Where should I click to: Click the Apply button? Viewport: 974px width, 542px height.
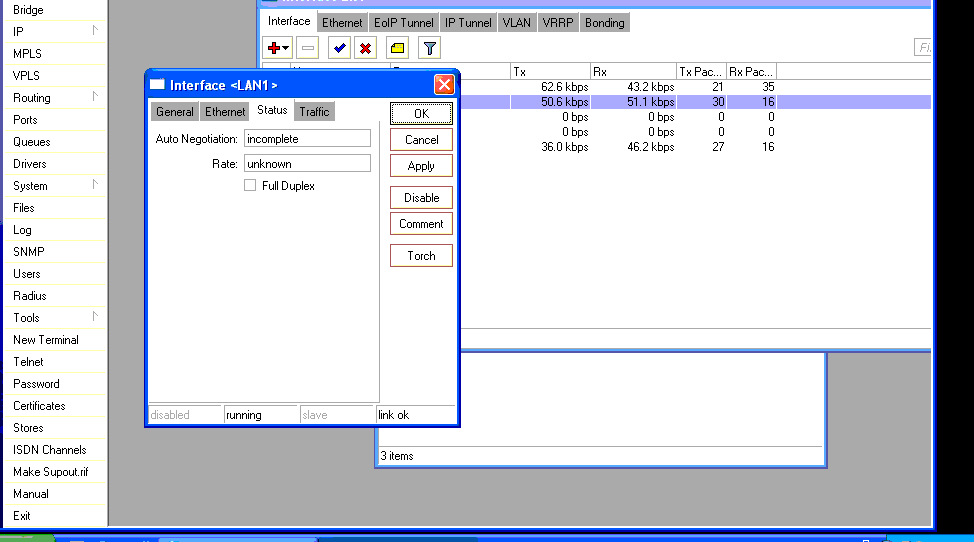421,166
